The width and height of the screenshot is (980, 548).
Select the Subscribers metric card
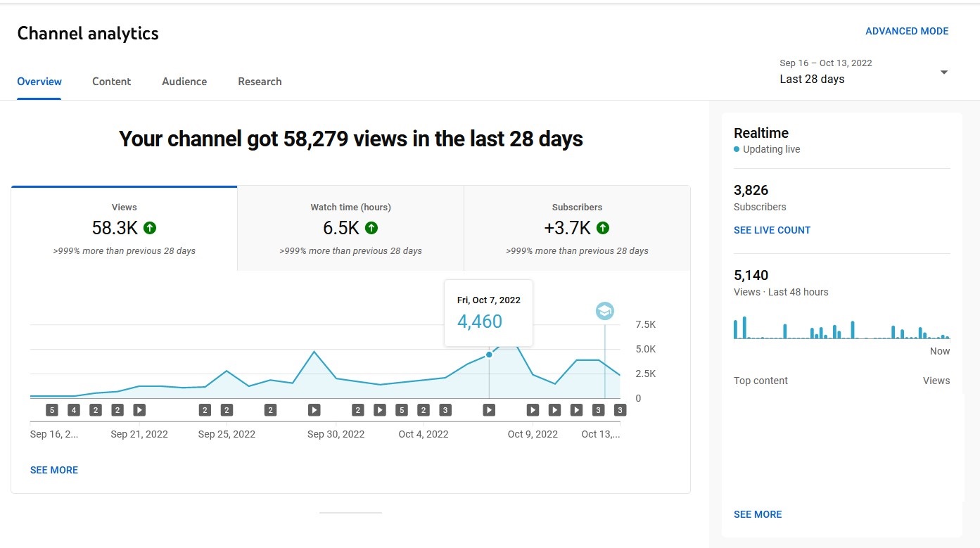click(x=578, y=229)
